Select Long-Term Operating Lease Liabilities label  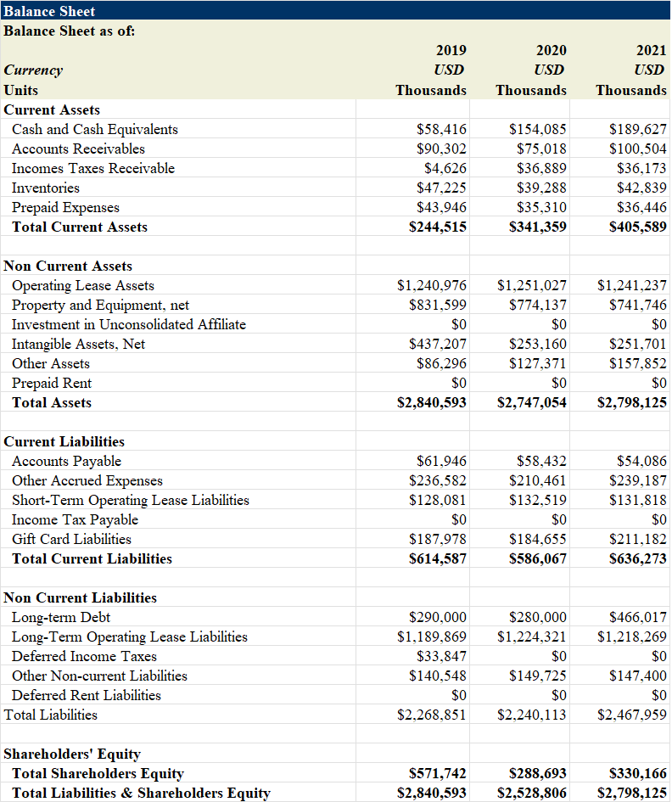pos(129,637)
